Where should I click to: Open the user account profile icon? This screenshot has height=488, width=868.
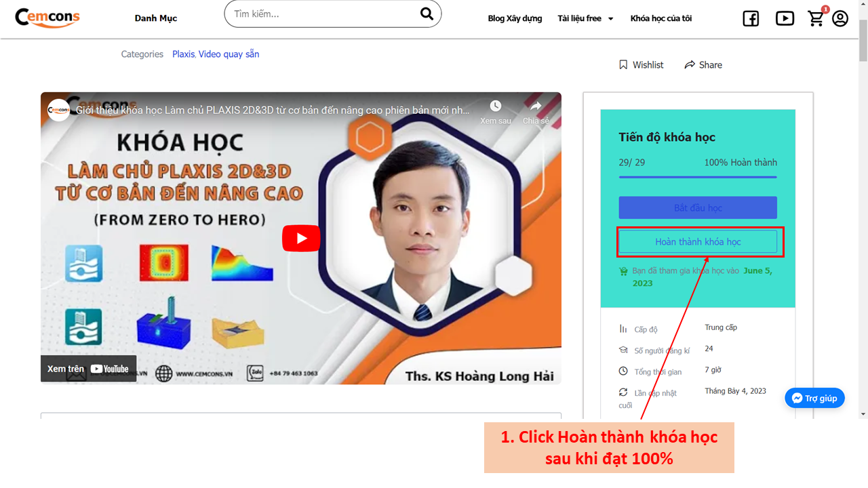(x=840, y=18)
